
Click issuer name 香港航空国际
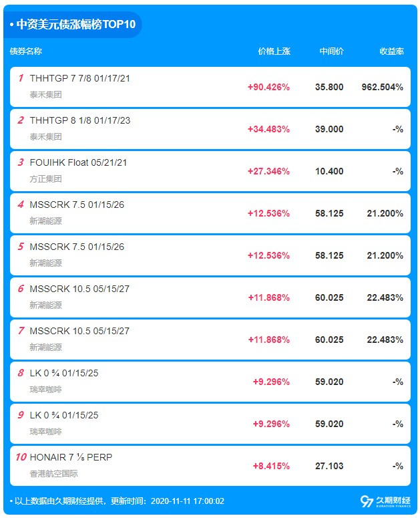tap(54, 473)
